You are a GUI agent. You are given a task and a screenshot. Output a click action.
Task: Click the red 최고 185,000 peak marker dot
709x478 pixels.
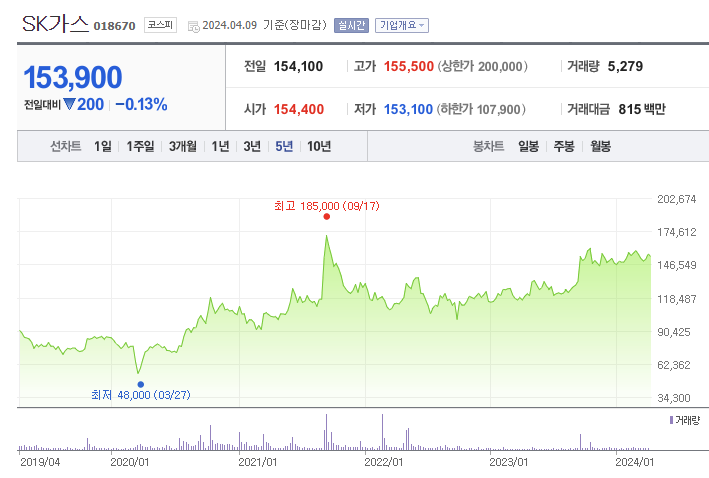(x=326, y=217)
